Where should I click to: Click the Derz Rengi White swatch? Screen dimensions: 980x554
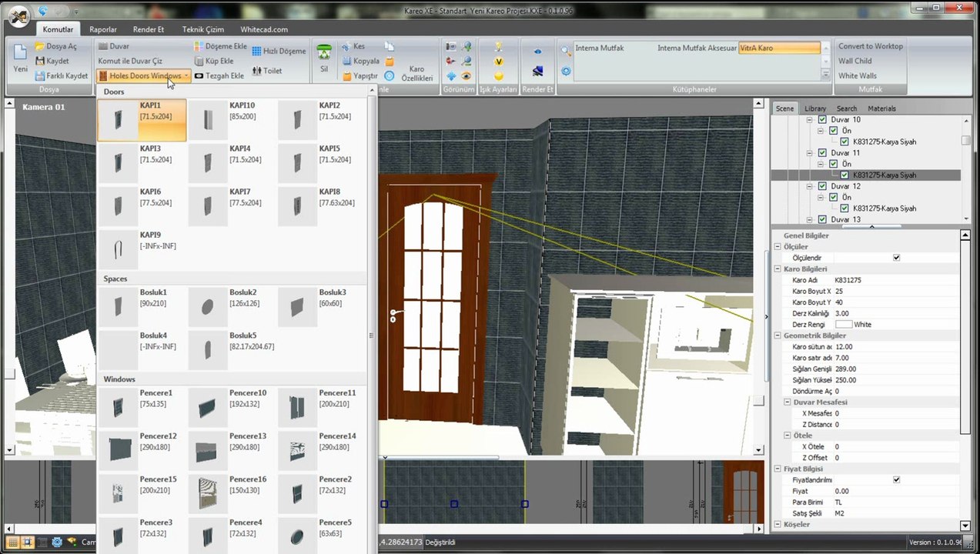point(844,325)
